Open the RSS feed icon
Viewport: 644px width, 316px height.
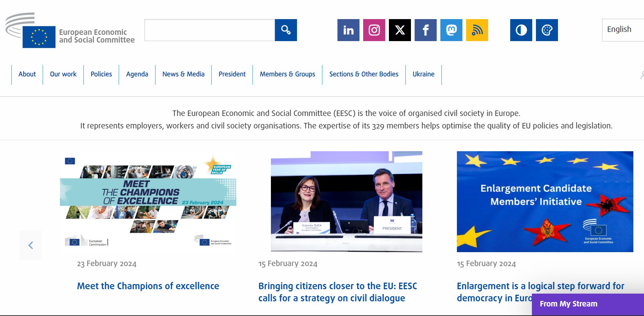pos(477,30)
